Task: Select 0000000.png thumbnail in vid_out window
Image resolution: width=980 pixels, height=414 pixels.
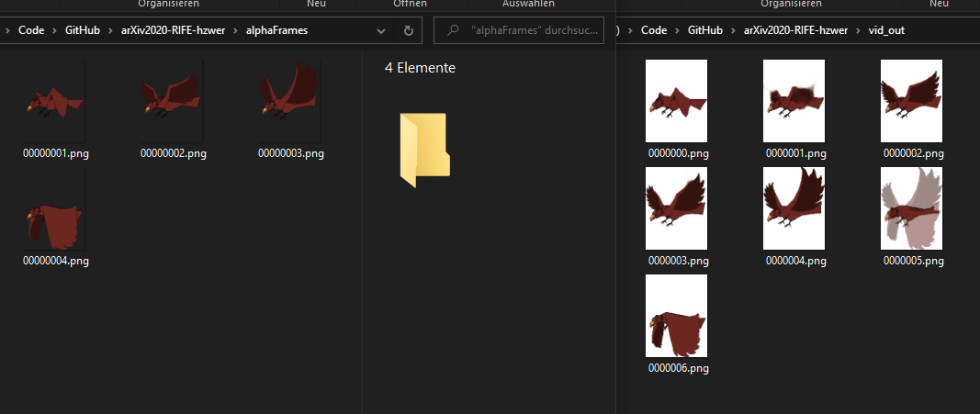Action: (676, 101)
